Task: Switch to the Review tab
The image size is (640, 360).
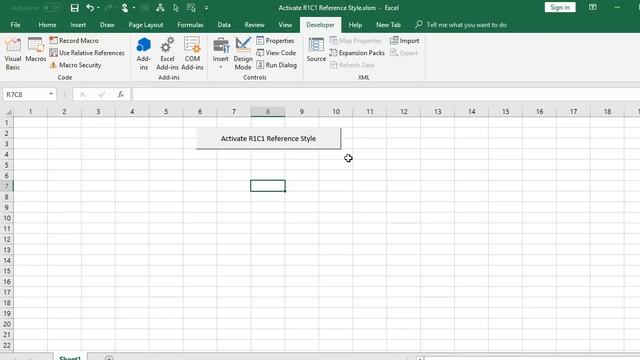Action: point(254,25)
